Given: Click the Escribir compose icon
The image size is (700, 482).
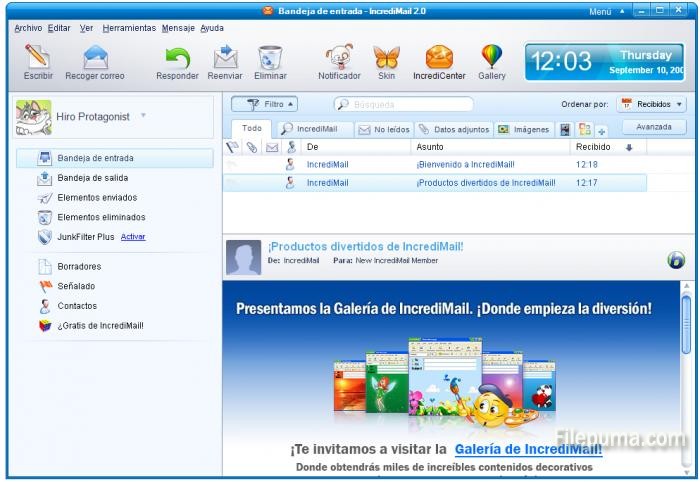Looking at the screenshot, I should [x=38, y=57].
